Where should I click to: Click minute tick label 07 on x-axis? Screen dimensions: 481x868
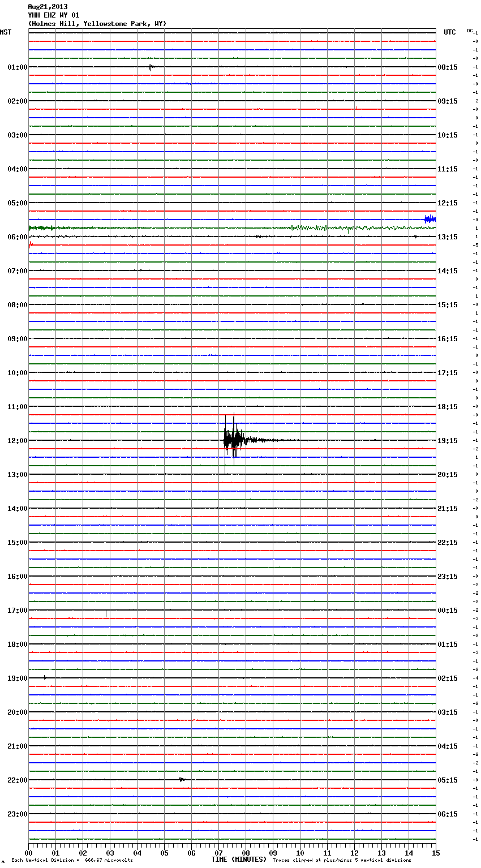(x=218, y=853)
